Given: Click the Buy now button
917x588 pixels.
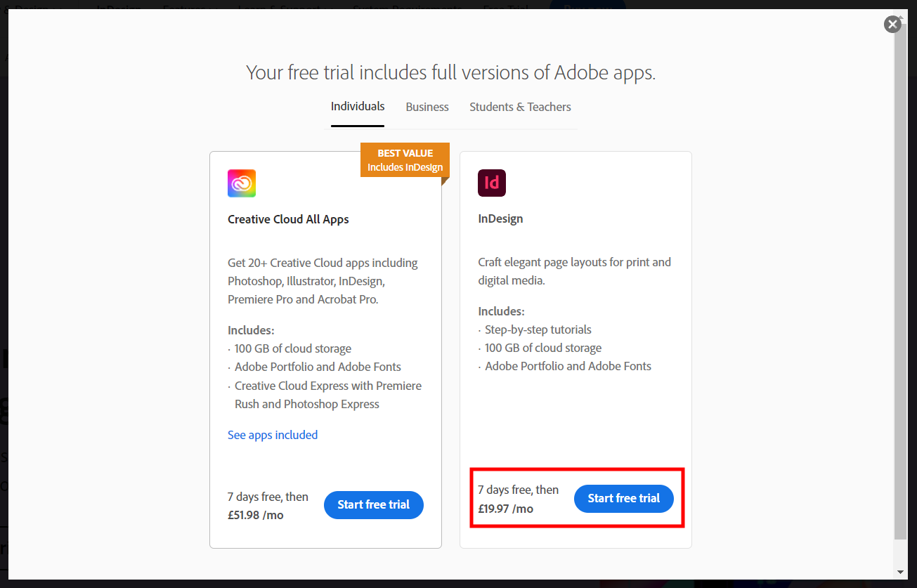Looking at the screenshot, I should [587, 6].
